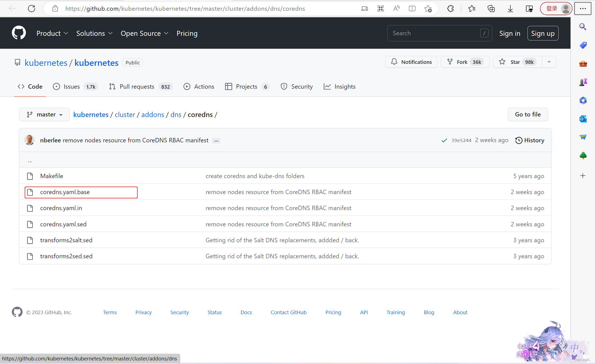Expand the Product menu chevron

pos(66,33)
